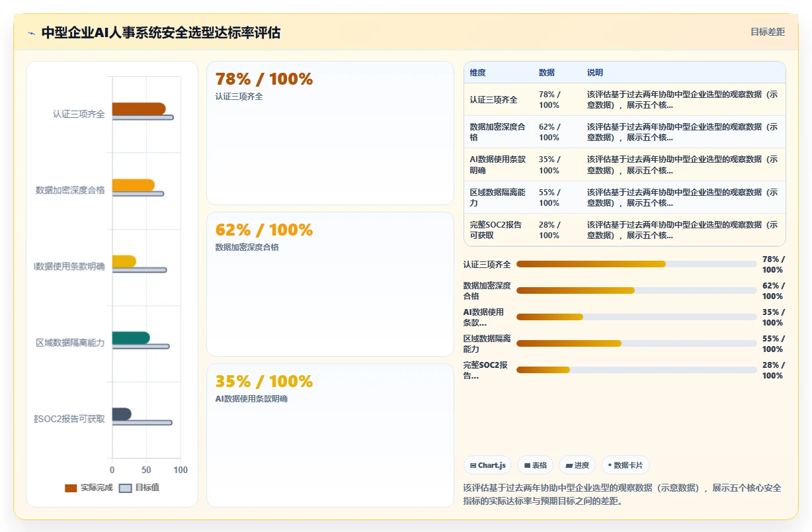
Task: Toggle the 实际完成 legend item
Action: (x=89, y=488)
